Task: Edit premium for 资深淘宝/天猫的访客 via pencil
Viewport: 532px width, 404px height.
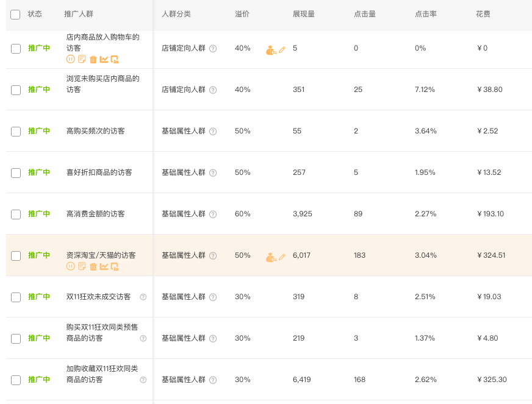Action: coord(282,256)
